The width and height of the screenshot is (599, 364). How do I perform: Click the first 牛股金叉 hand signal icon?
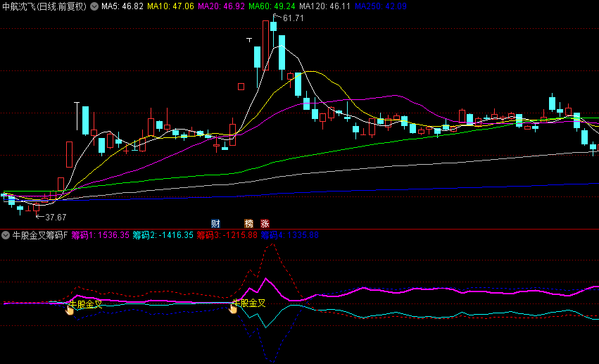(69, 309)
